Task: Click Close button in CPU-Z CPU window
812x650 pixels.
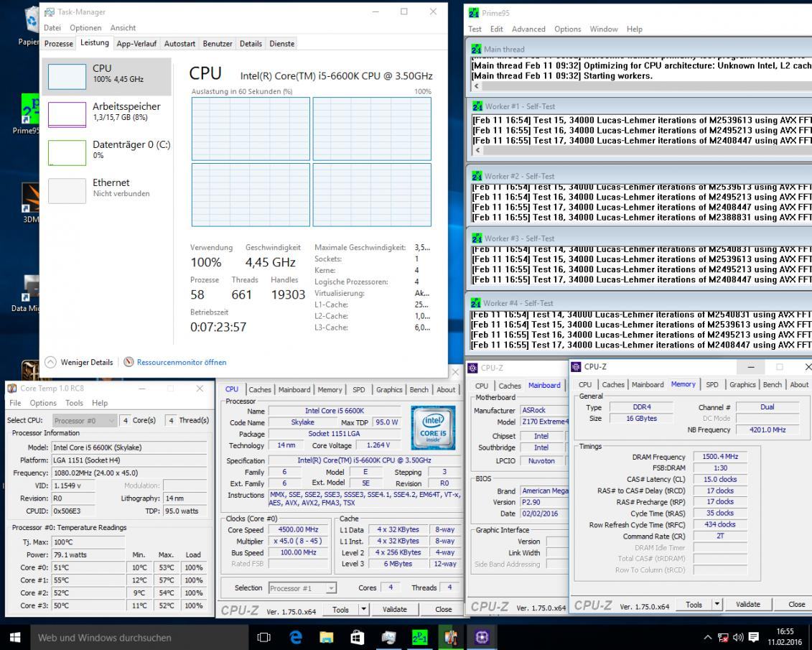Action: click(443, 609)
